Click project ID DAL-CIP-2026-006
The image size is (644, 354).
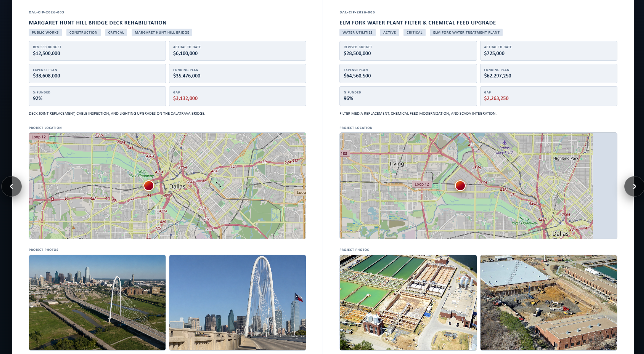click(357, 12)
